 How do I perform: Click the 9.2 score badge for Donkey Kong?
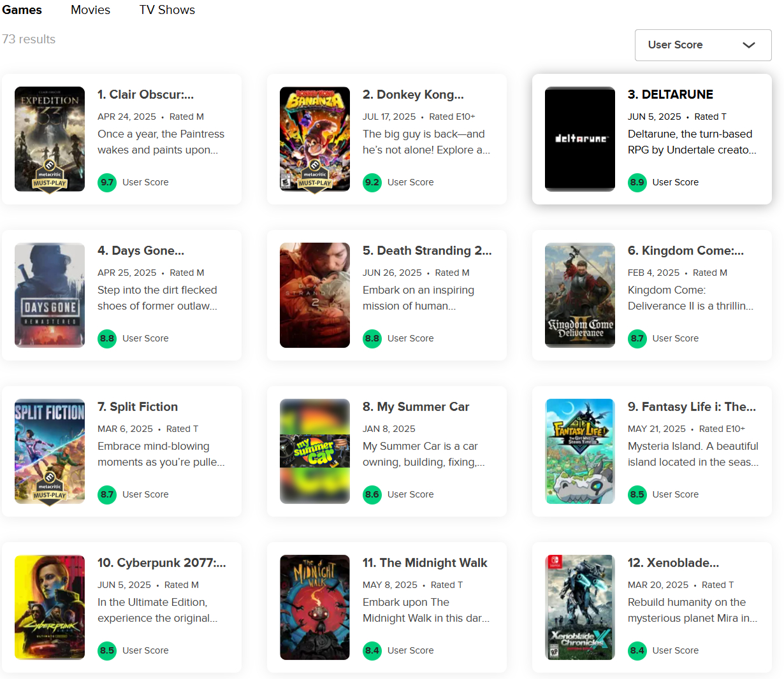click(372, 182)
